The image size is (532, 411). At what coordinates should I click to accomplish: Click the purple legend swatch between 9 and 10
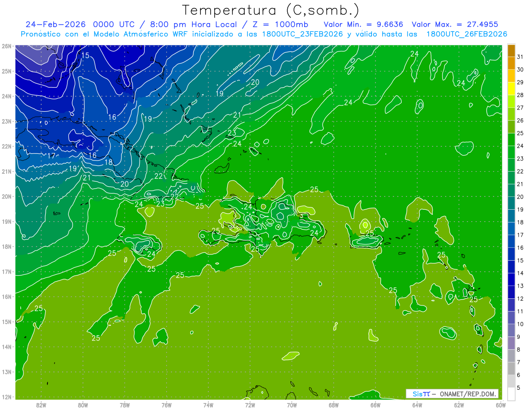511,330
